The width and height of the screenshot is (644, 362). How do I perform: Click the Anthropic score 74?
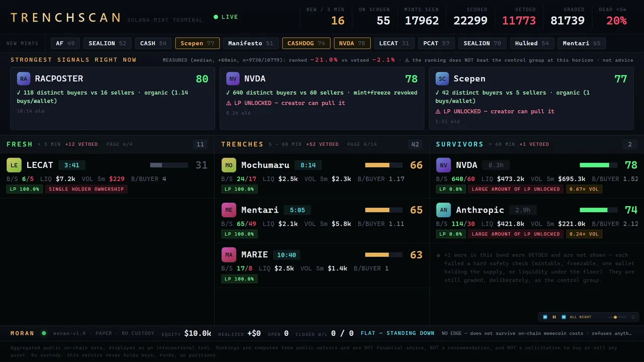[x=631, y=210]
